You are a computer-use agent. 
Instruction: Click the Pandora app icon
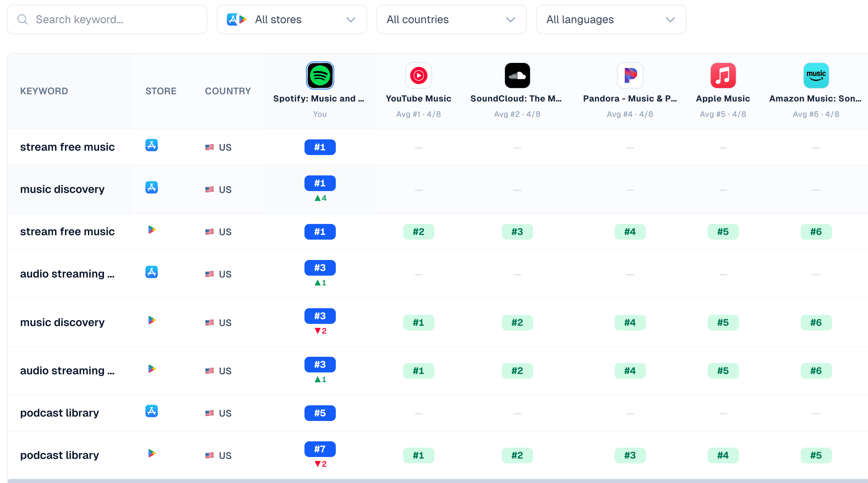click(630, 75)
